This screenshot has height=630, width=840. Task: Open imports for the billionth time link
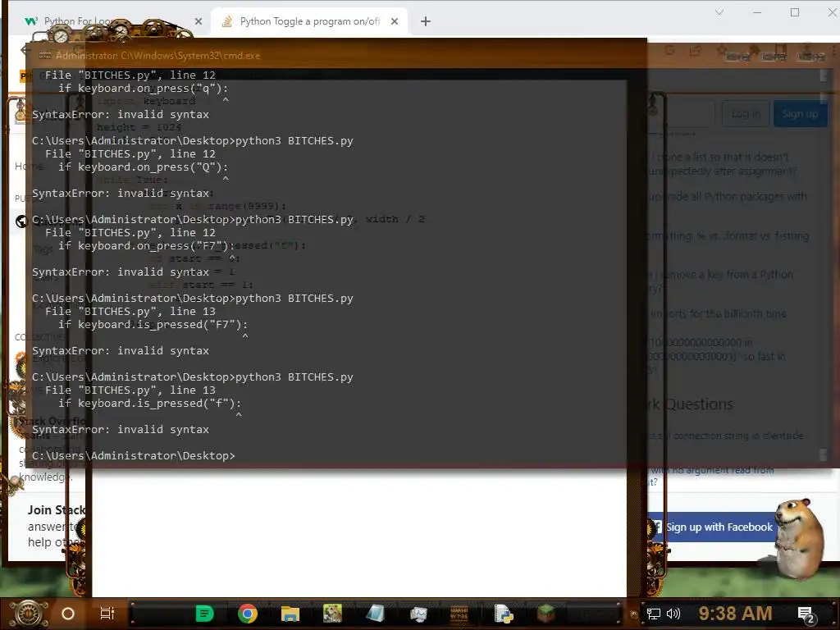pyautogui.click(x=718, y=313)
